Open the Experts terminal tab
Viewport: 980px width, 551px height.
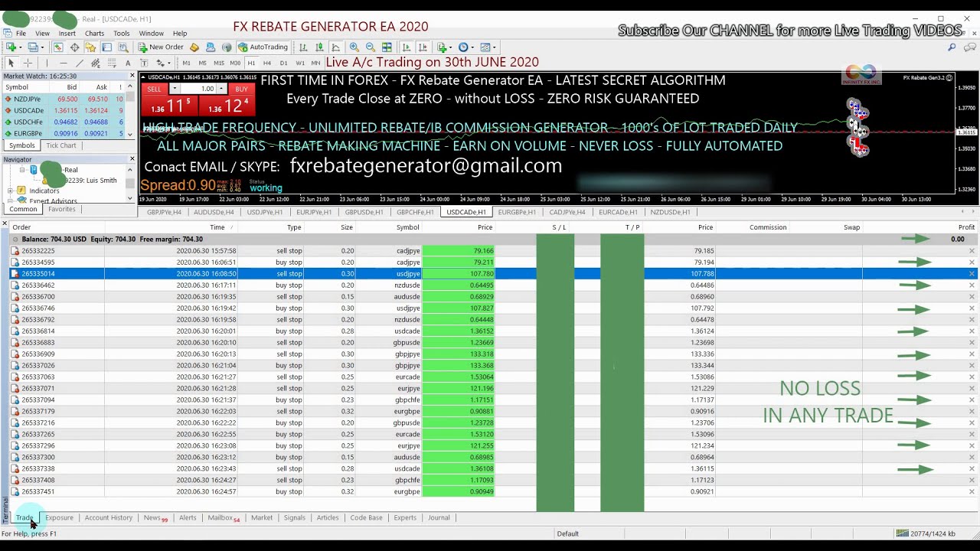pyautogui.click(x=405, y=518)
